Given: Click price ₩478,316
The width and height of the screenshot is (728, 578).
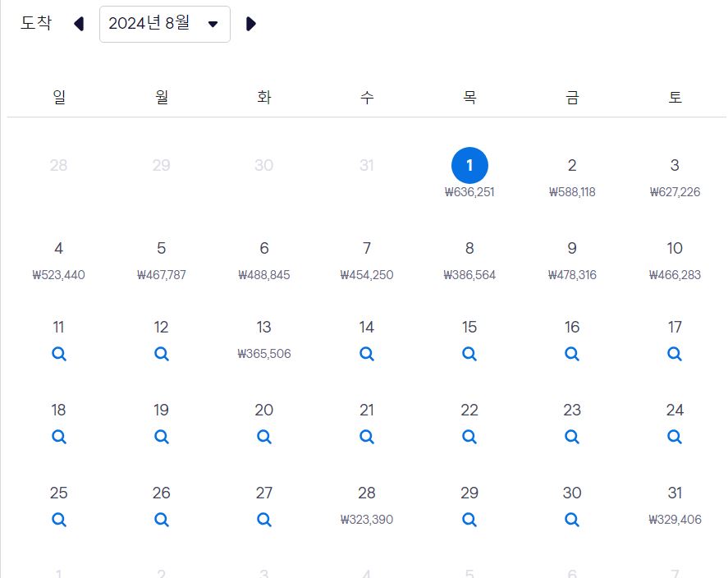Looking at the screenshot, I should [x=572, y=275].
